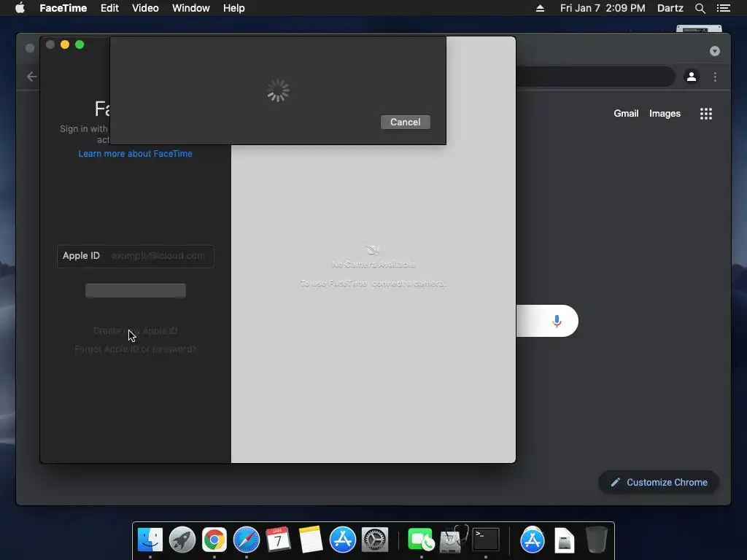The image size is (747, 560).
Task: Open Notes from the Dock
Action: tap(311, 540)
